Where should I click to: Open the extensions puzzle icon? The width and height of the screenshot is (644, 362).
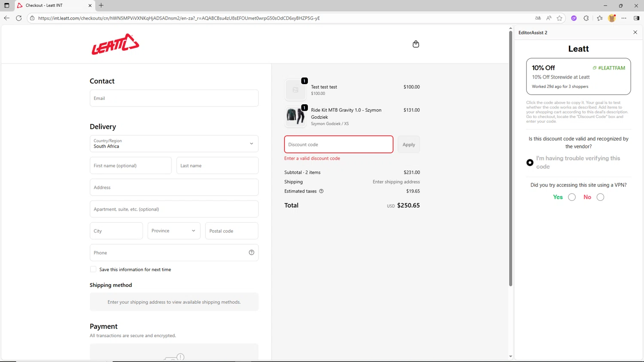pyautogui.click(x=586, y=18)
